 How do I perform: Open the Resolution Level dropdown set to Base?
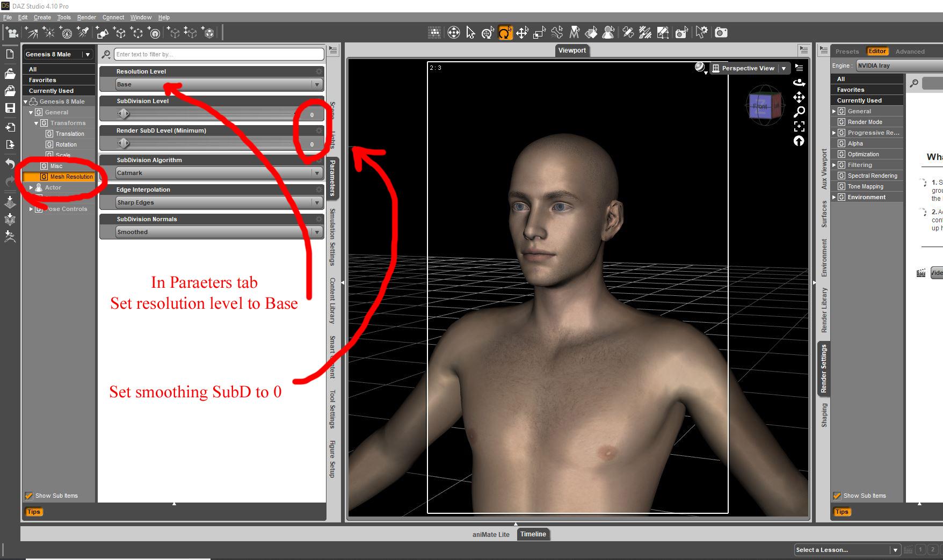coord(219,84)
